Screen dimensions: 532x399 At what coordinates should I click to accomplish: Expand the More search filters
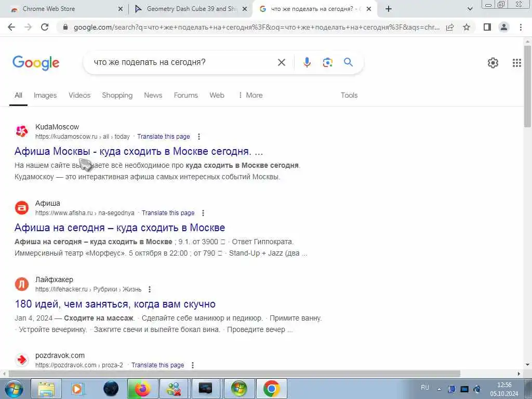click(x=250, y=96)
